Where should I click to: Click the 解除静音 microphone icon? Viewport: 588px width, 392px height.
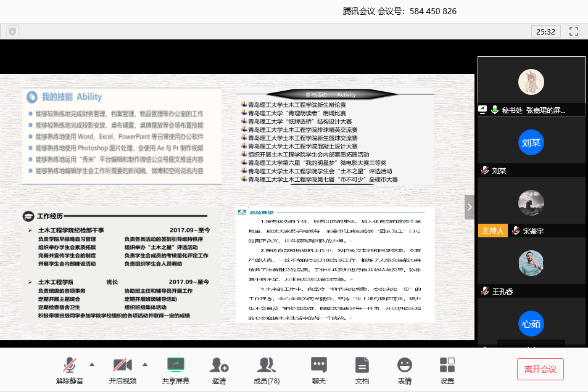69,365
